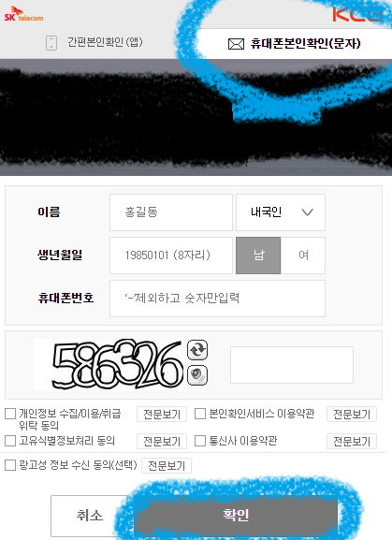Toggle 광고성 정보 수신 동의 checkbox

(10, 465)
